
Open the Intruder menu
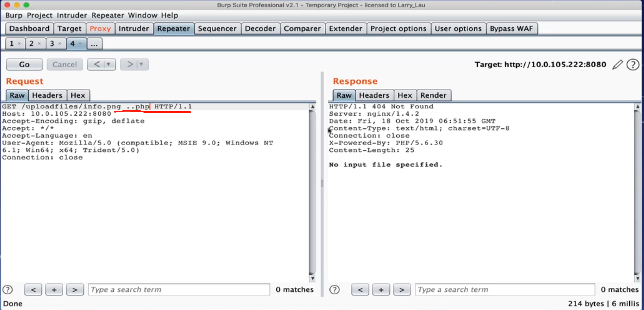click(x=72, y=15)
